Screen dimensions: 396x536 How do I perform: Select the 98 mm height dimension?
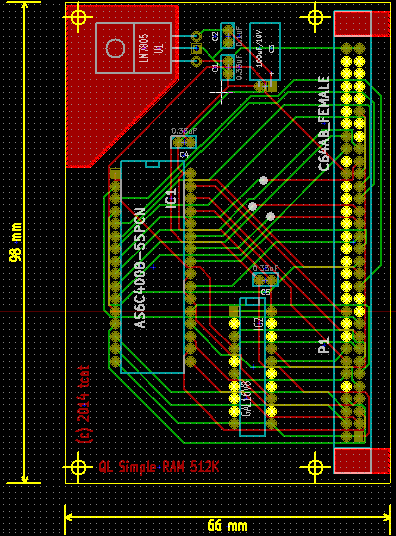coord(15,242)
